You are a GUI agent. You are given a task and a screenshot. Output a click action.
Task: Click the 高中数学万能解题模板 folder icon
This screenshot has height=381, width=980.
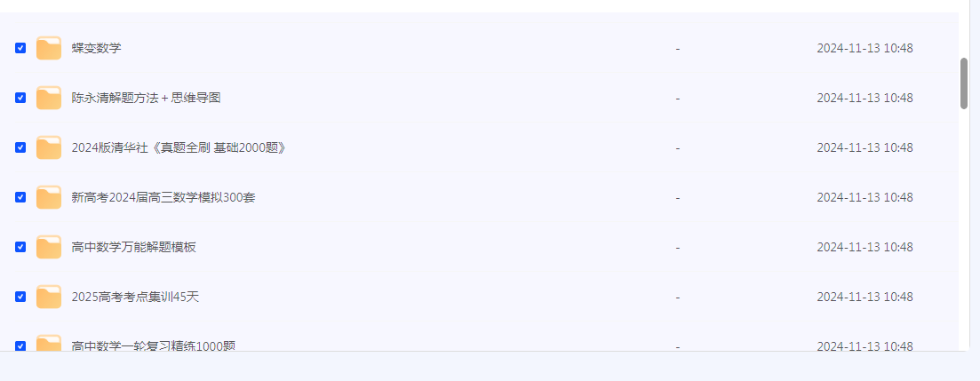[x=49, y=247]
